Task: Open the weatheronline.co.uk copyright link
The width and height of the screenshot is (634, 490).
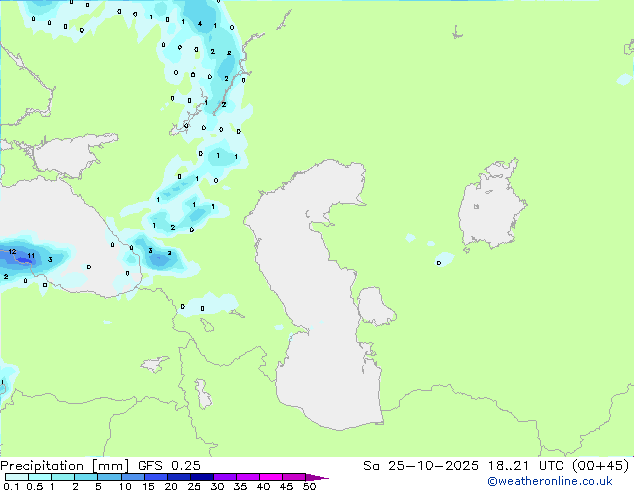Action: (x=550, y=481)
